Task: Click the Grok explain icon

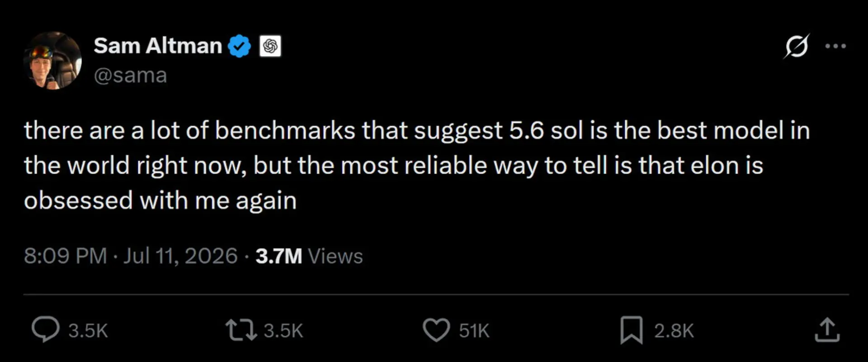Action: point(797,46)
